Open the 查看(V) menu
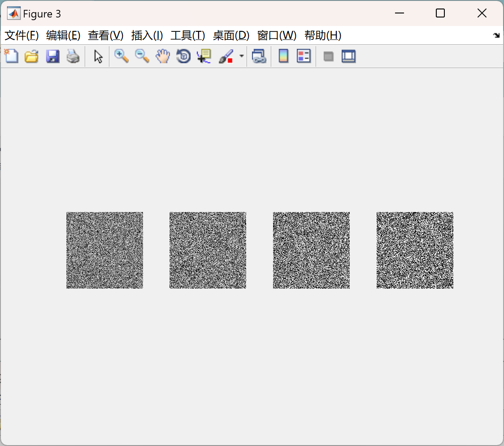The width and height of the screenshot is (504, 446). click(105, 35)
